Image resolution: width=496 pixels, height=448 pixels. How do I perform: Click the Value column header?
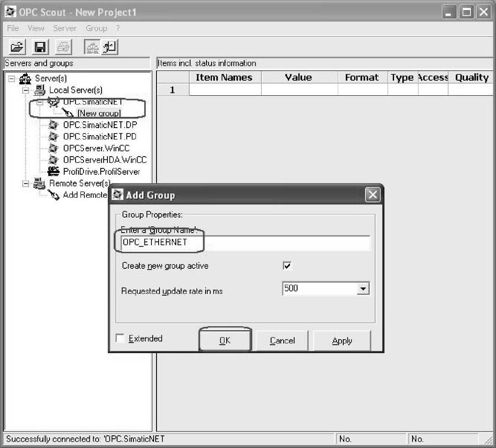[x=299, y=77]
